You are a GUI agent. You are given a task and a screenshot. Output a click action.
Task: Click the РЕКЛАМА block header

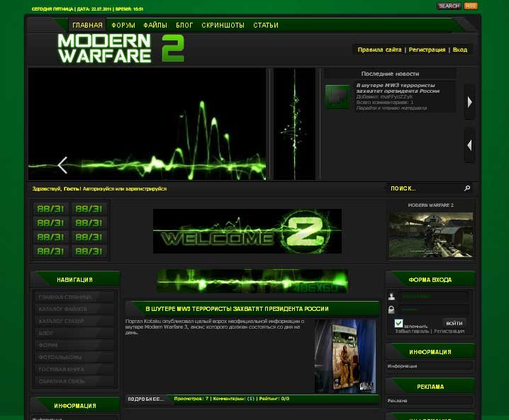coord(430,387)
